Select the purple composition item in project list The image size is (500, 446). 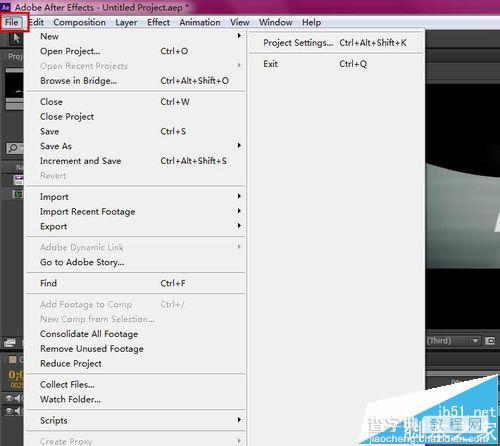(x=18, y=180)
